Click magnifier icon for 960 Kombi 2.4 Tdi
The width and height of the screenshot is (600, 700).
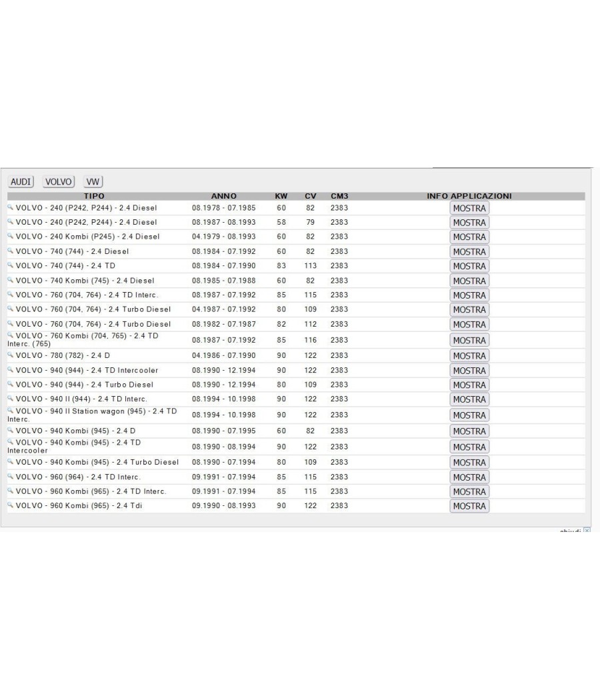point(10,505)
